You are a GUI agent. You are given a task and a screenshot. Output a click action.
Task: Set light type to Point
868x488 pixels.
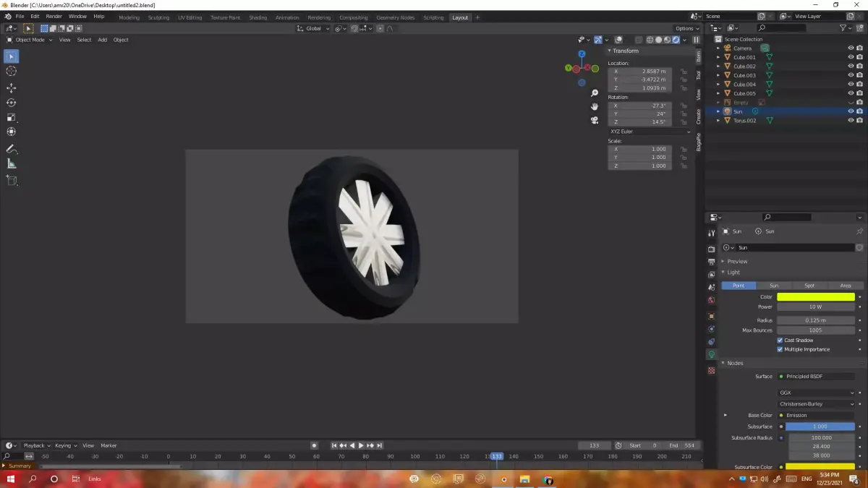739,286
